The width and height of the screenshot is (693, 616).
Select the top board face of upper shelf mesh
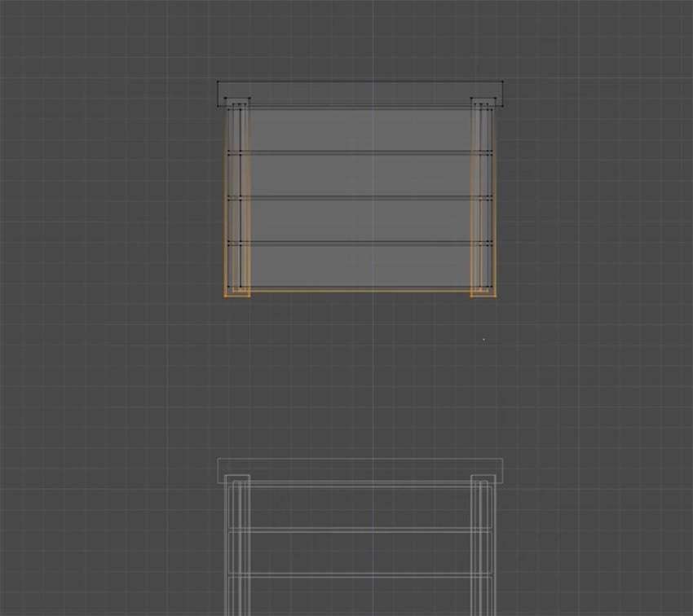click(x=360, y=94)
